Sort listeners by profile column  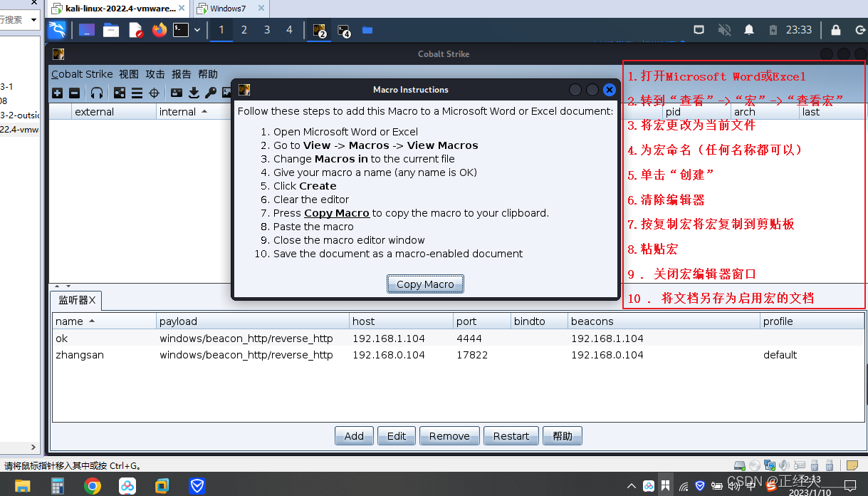[812, 321]
